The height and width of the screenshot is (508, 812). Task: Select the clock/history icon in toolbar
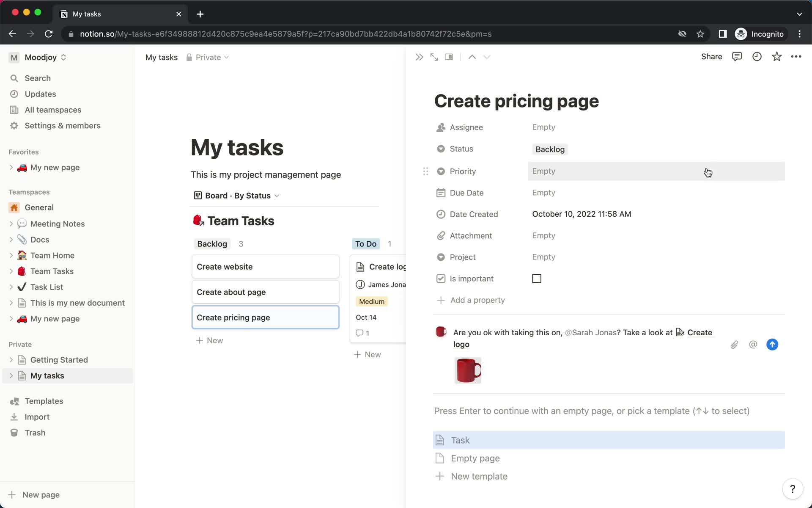[757, 57]
